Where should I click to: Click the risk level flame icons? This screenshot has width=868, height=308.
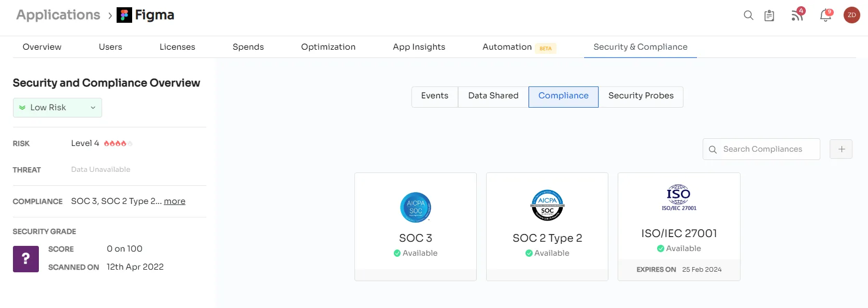point(118,143)
